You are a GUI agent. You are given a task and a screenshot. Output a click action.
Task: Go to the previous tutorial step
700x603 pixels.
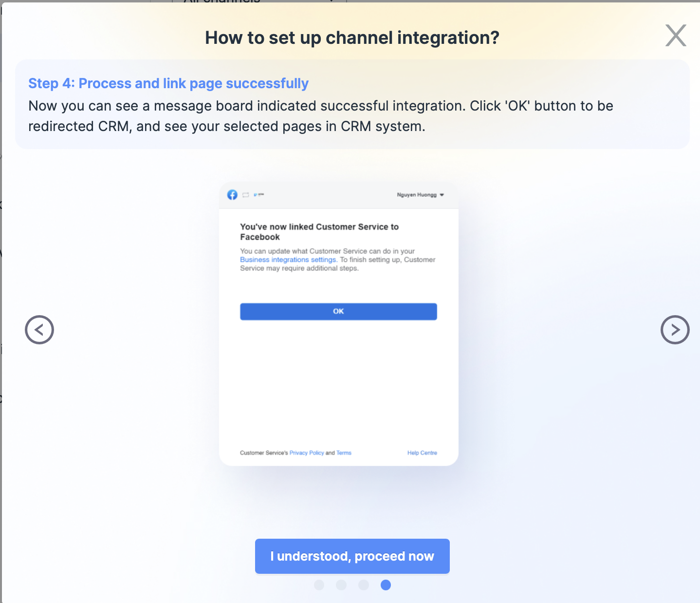[39, 330]
